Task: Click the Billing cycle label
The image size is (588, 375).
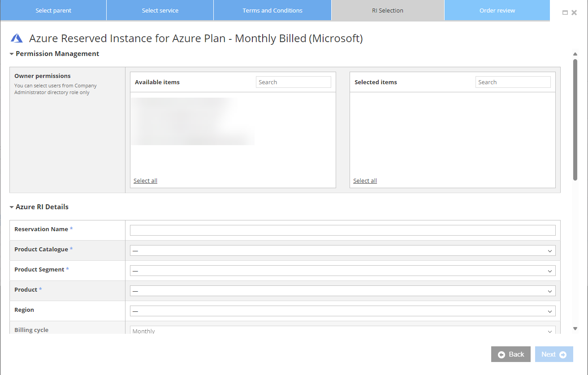Action: click(x=31, y=330)
